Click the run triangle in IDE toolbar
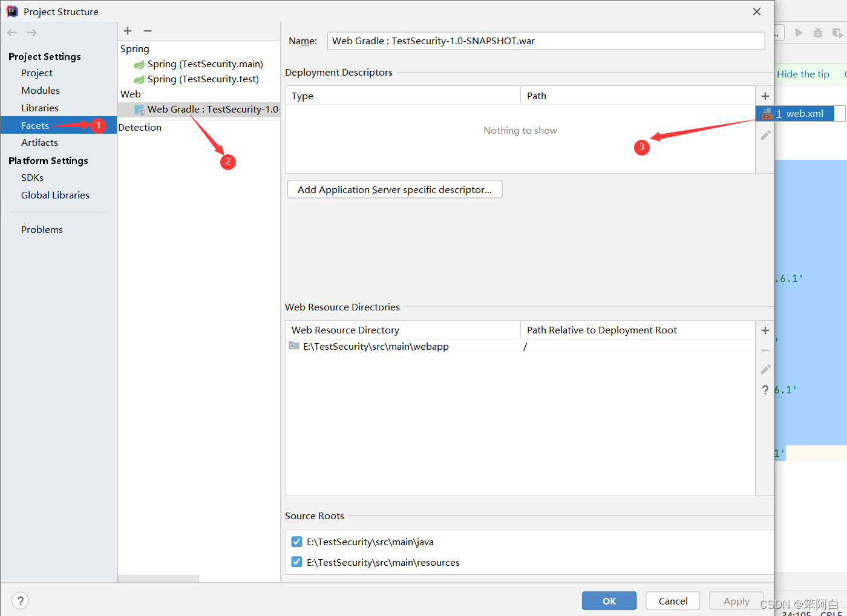This screenshot has height=616, width=847. (799, 33)
